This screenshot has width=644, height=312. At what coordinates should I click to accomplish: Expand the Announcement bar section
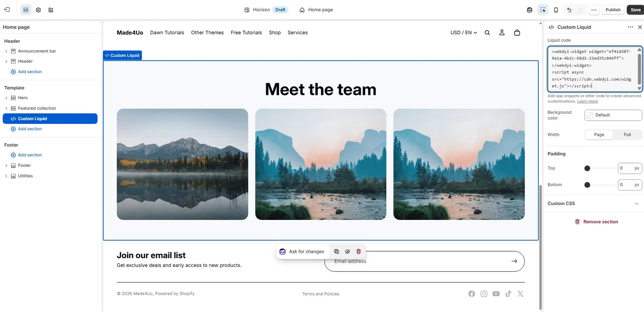(6, 51)
